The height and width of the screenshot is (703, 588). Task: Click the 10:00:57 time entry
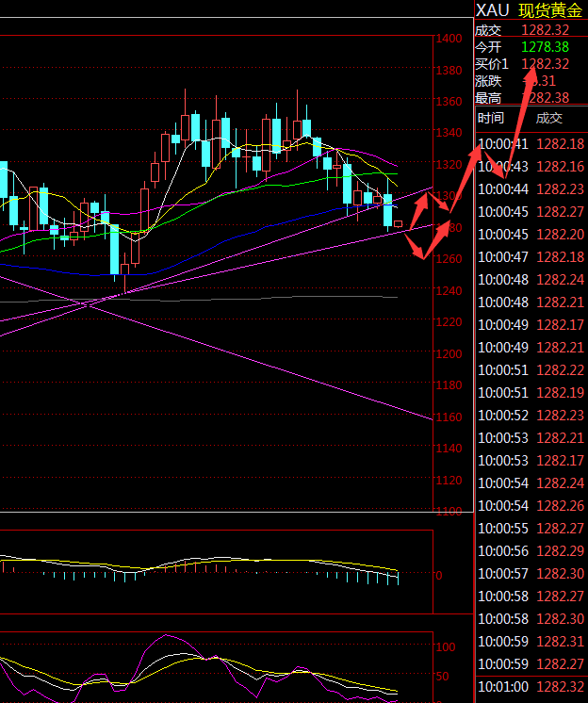coord(503,574)
